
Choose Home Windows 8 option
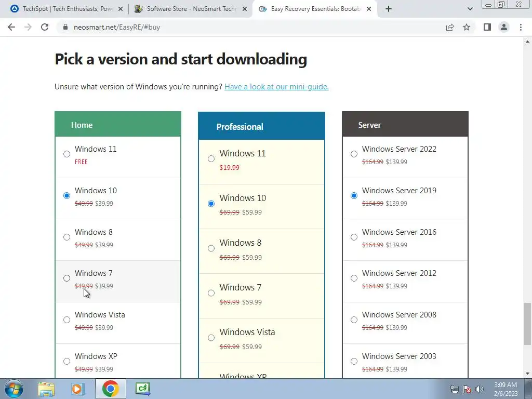click(x=67, y=237)
